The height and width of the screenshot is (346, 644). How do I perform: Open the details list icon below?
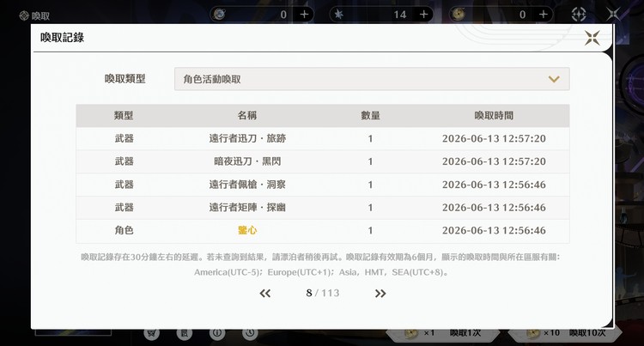click(185, 333)
